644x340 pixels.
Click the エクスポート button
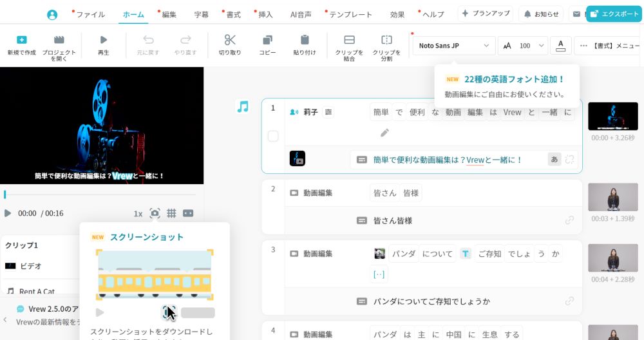pyautogui.click(x=614, y=14)
